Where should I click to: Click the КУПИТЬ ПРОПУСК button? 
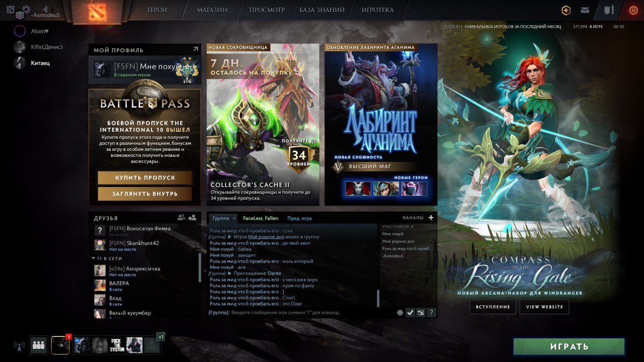pyautogui.click(x=145, y=178)
